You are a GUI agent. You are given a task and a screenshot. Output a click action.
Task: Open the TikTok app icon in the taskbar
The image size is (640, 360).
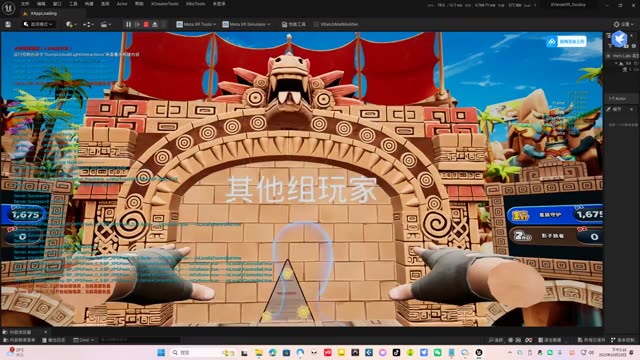tap(396, 353)
